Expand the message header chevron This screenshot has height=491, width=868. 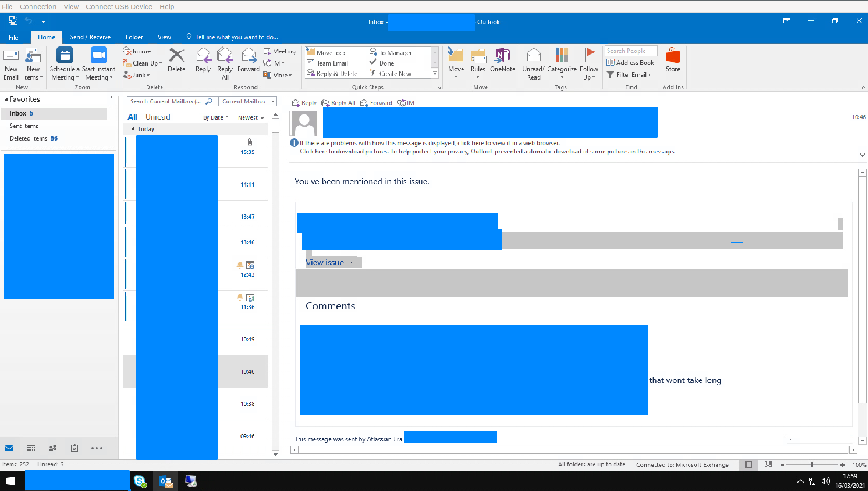point(862,155)
